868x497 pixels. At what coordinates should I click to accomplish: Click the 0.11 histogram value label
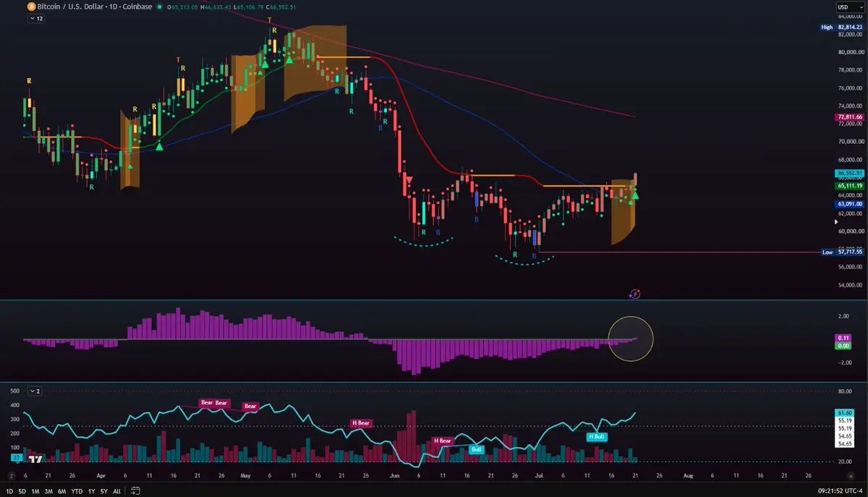(843, 338)
